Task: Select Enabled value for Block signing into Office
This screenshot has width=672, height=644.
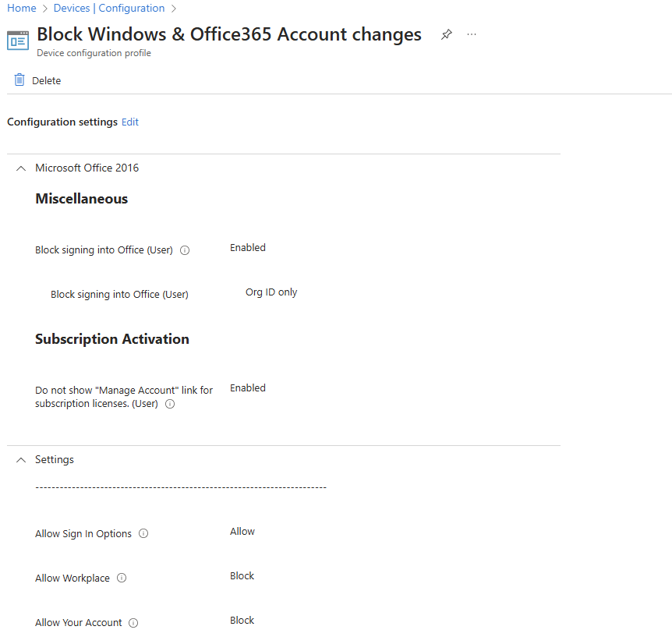Action: pyautogui.click(x=248, y=248)
